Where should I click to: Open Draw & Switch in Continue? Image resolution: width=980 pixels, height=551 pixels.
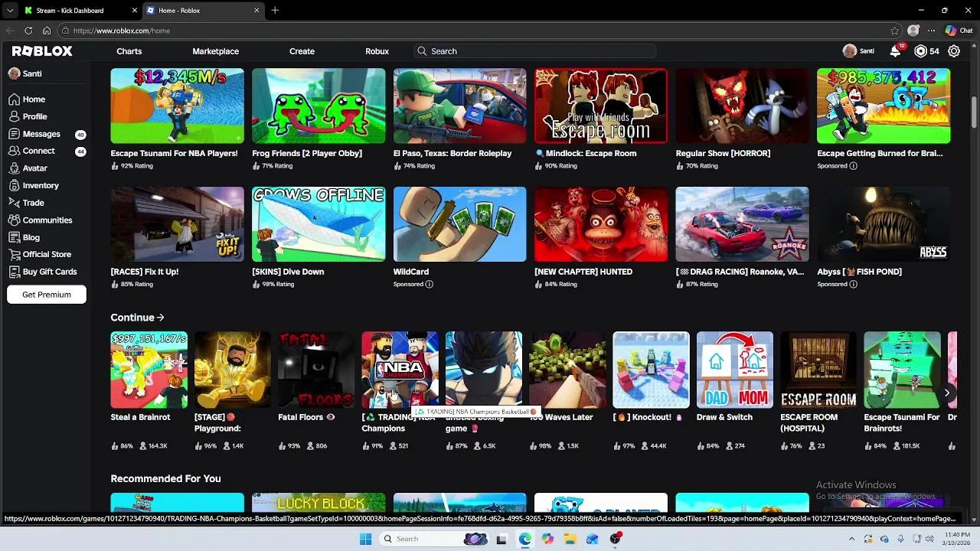[735, 370]
